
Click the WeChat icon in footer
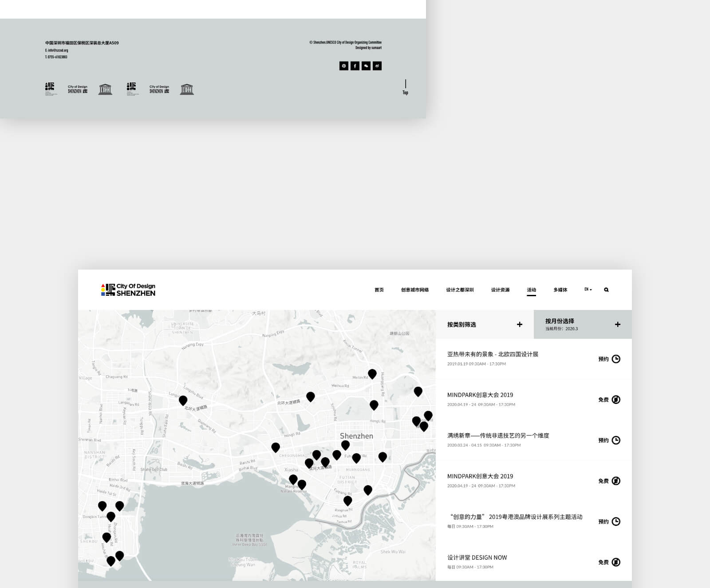[x=366, y=66]
